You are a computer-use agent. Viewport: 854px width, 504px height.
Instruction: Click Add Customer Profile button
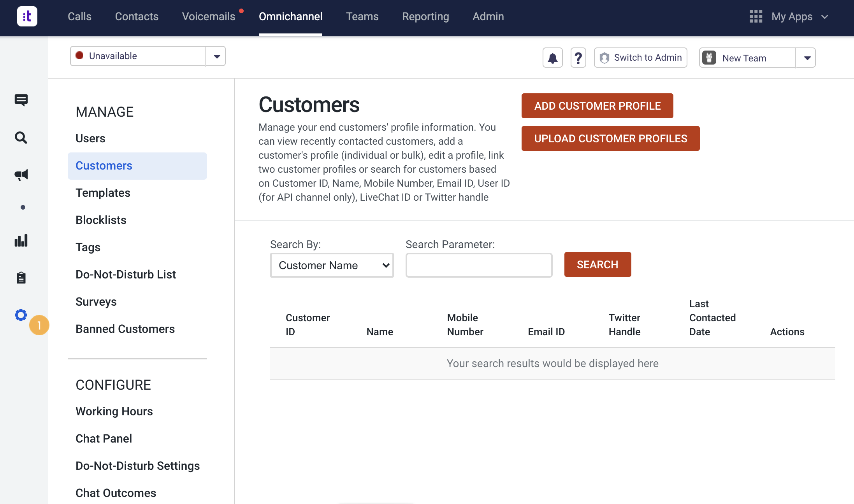(597, 106)
